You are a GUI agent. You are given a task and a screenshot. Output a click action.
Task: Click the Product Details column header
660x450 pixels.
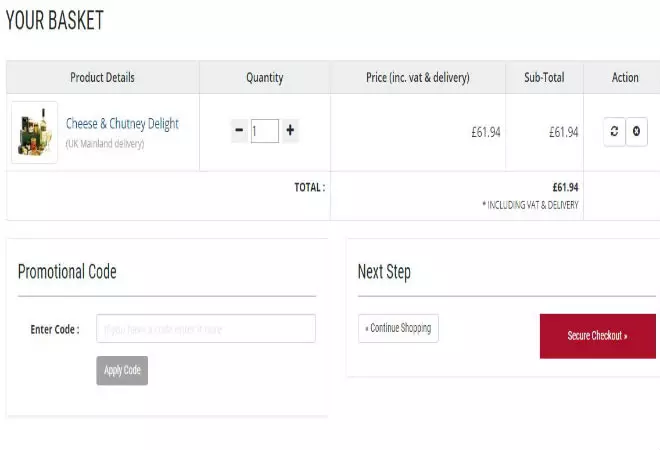pos(102,78)
